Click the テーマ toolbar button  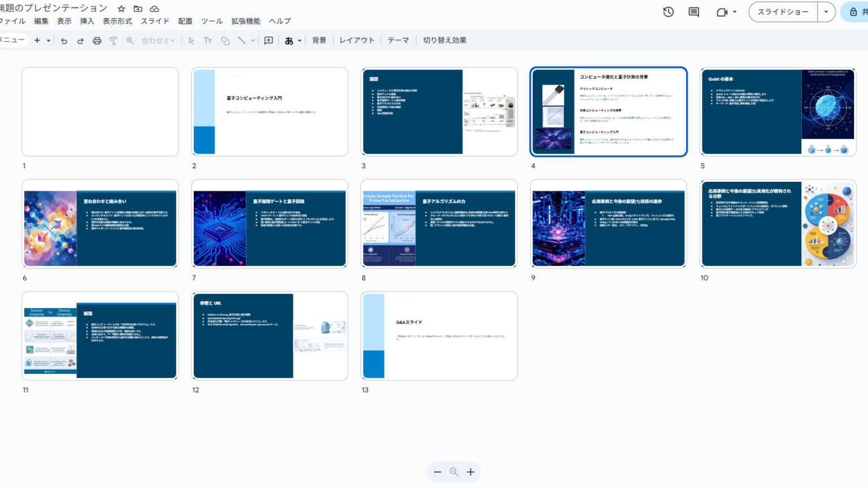398,40
